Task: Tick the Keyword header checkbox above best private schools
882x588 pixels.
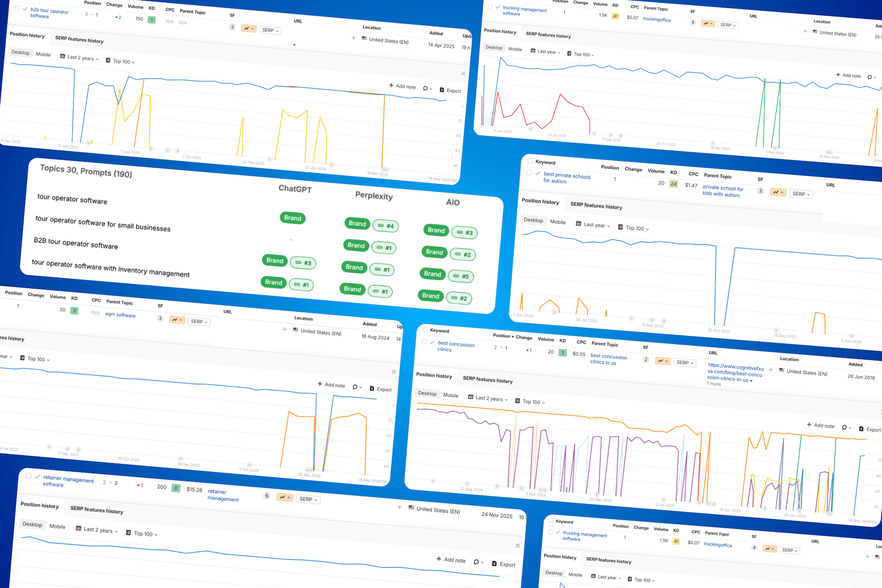Action: click(530, 161)
